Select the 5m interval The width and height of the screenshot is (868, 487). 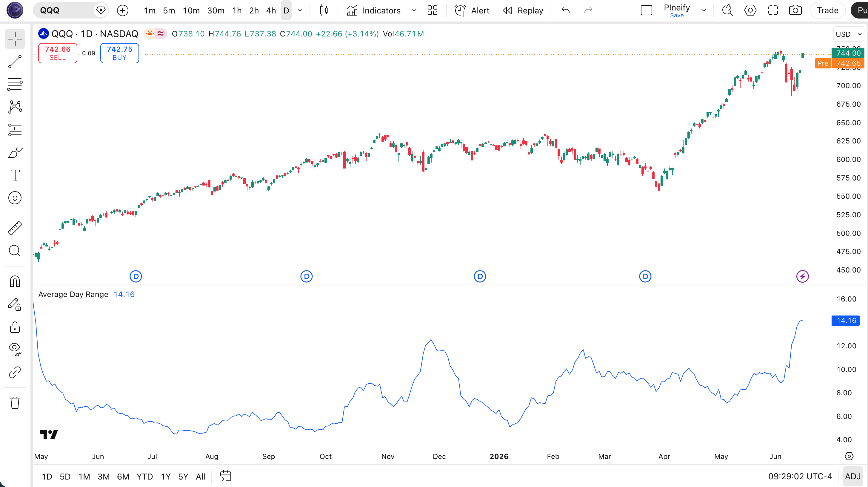click(169, 10)
